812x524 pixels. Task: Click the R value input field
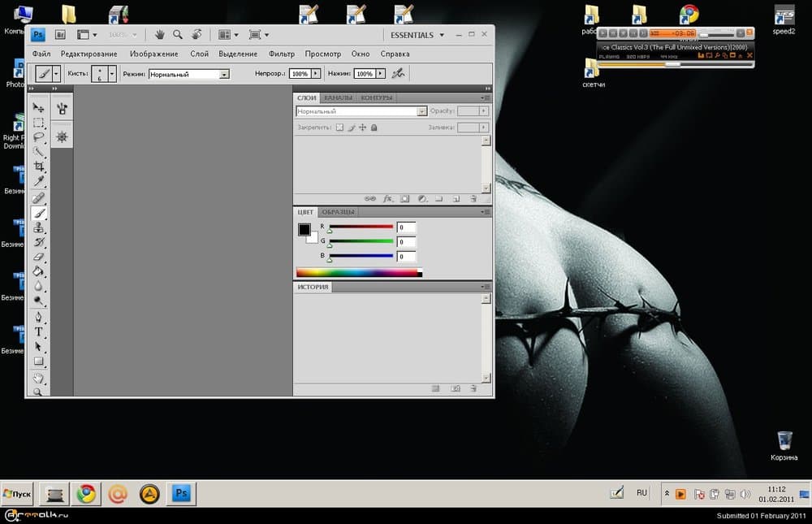click(x=406, y=227)
